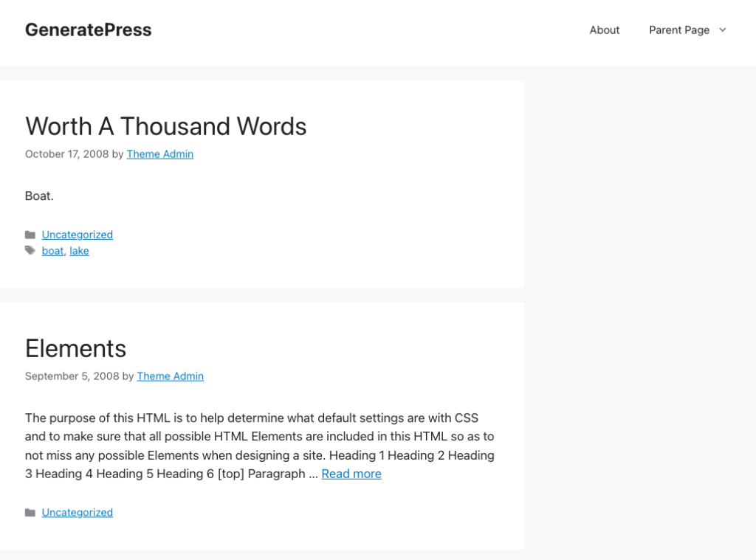The width and height of the screenshot is (756, 560).
Task: Open Uncategorized in the Worth A Thousand Words post
Action: tap(77, 235)
